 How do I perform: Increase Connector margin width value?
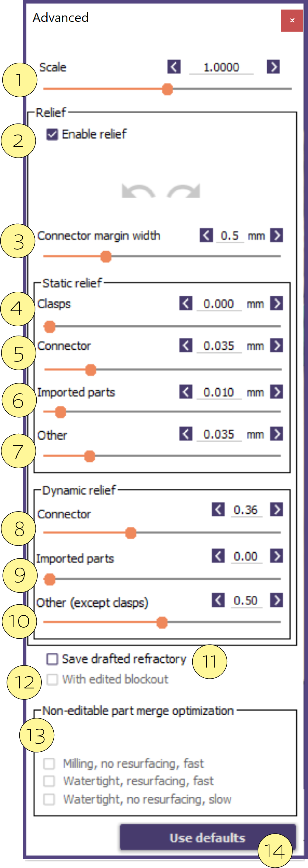pos(277,235)
